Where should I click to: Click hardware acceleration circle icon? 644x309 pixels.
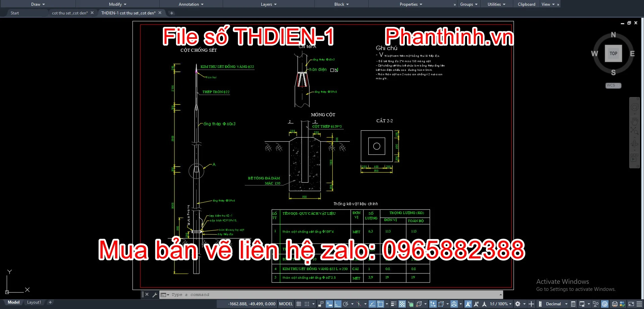pos(604,304)
